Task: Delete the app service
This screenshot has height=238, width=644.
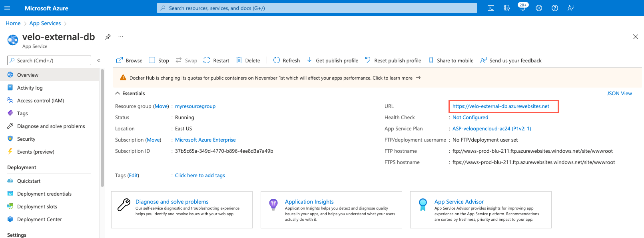Action: (x=248, y=60)
